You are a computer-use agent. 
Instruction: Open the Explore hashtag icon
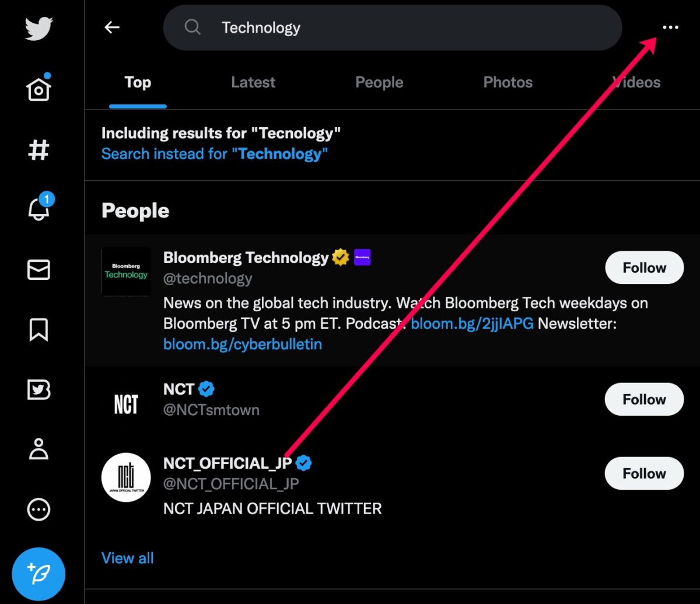(x=39, y=150)
